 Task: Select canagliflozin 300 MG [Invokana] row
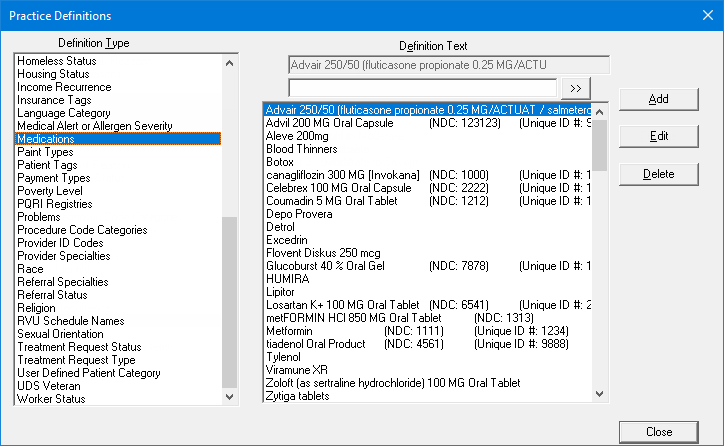point(428,175)
